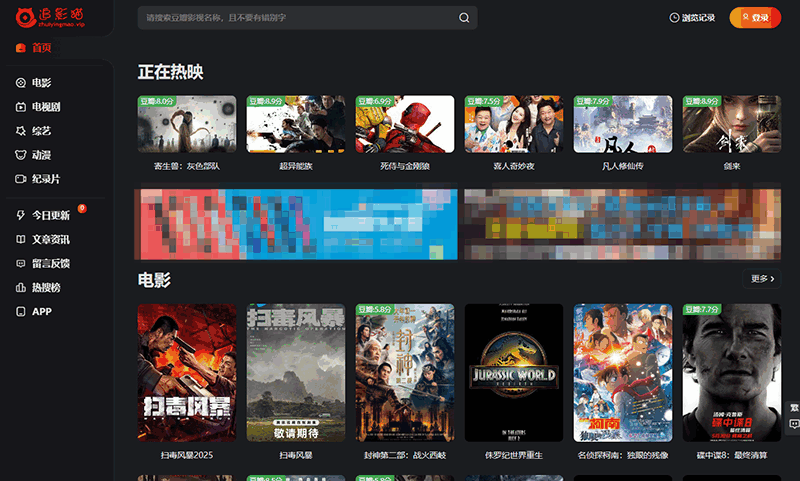
Task: Open 扫毒风暴 敬请期待 poster
Action: tap(296, 373)
